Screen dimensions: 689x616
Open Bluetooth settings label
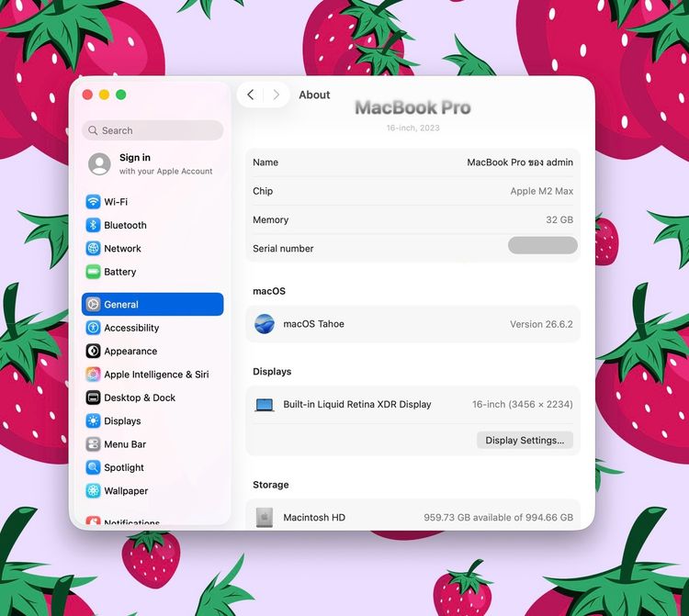coord(125,225)
